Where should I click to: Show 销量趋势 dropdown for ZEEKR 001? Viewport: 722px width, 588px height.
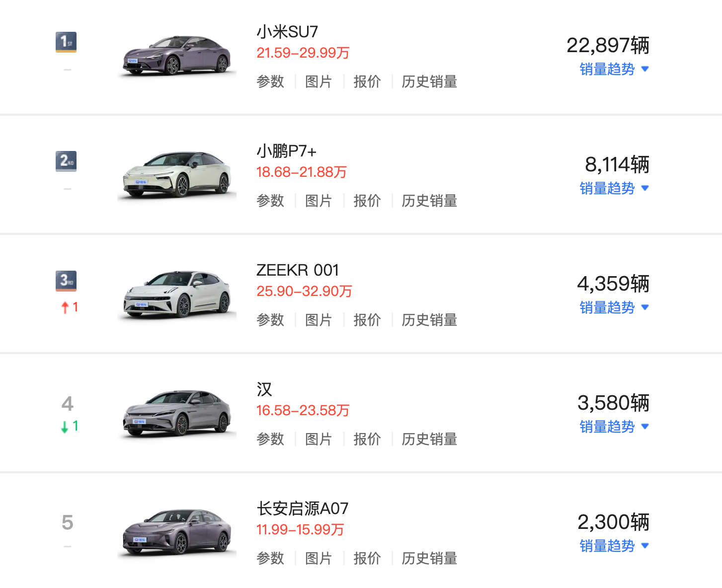tap(614, 307)
